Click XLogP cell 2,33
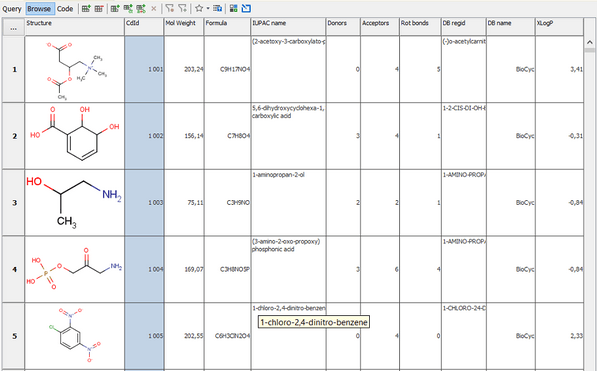597x371 pixels. [x=560, y=336]
